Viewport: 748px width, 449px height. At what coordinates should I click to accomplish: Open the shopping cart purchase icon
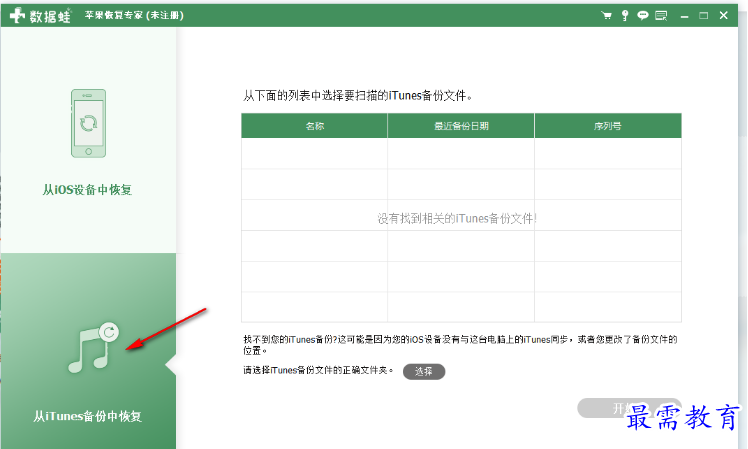(606, 16)
